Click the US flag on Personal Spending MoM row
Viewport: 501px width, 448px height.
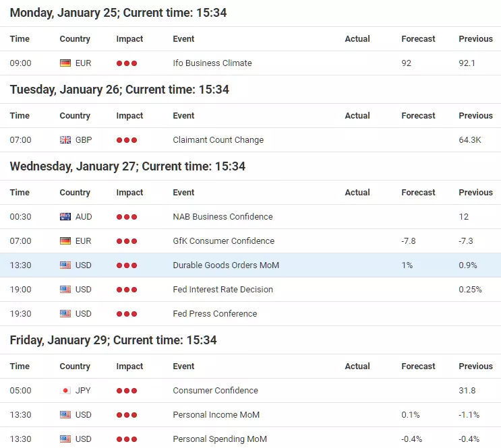[65, 439]
